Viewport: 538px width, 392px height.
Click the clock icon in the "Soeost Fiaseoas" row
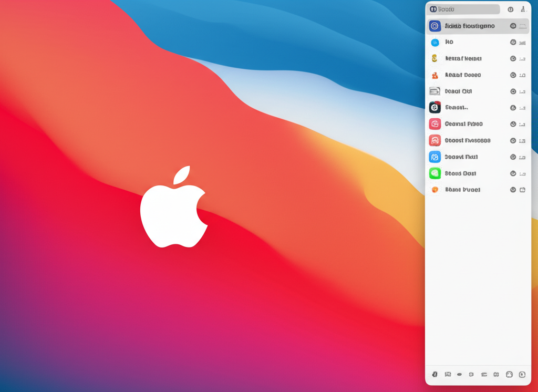(513, 140)
